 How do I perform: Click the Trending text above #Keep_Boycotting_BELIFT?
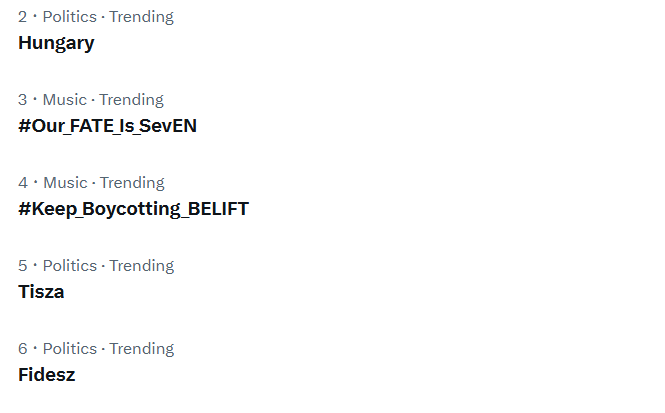(x=131, y=183)
